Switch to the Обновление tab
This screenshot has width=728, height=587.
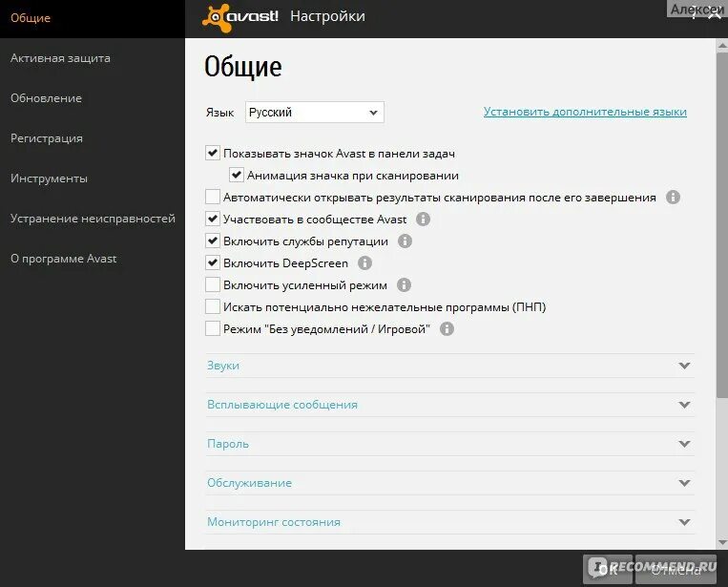(93, 98)
